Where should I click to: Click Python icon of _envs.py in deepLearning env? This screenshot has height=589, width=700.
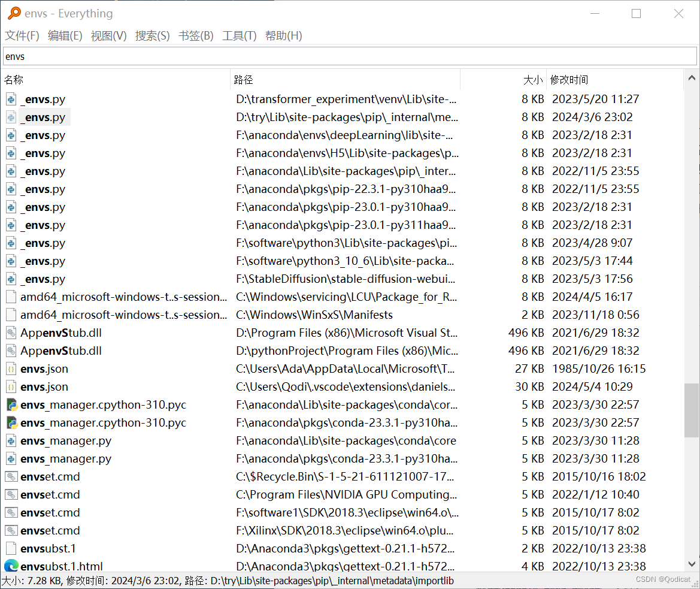(11, 135)
